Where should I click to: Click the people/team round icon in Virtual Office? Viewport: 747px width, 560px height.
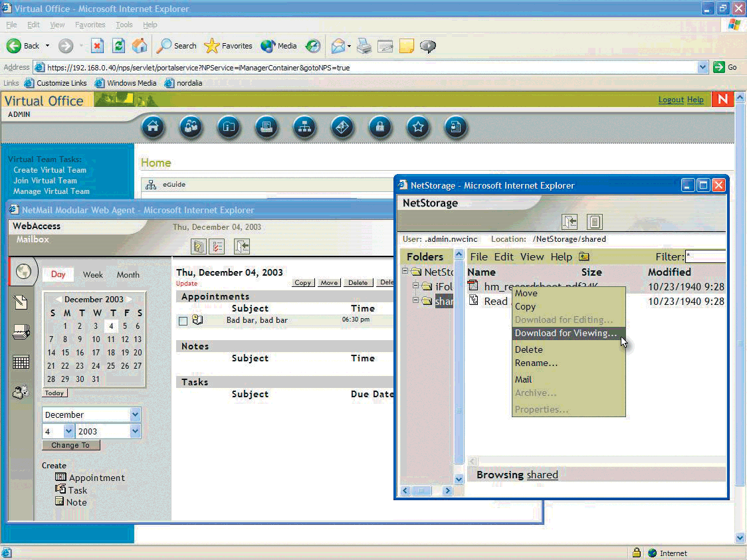point(191,127)
